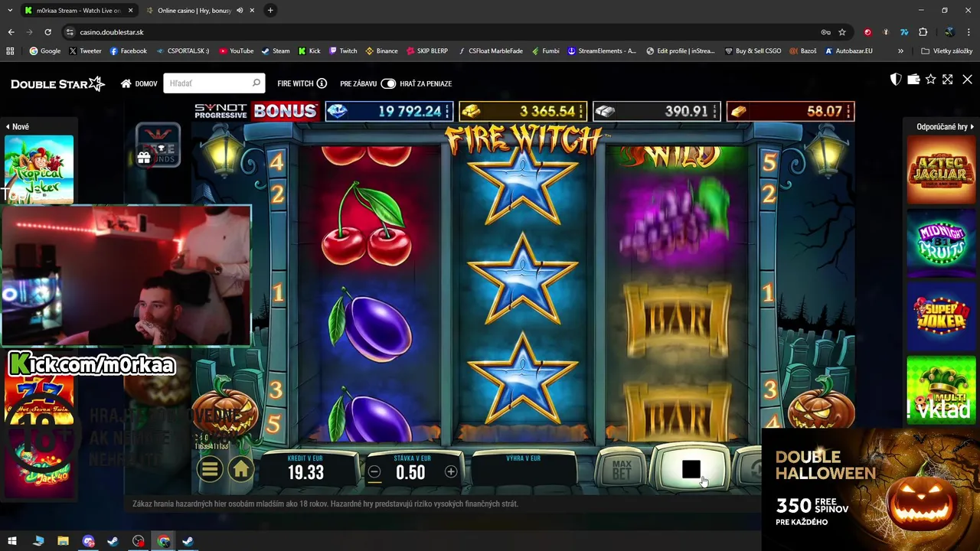
Task: Open the YouTube bookmark
Action: (x=236, y=51)
